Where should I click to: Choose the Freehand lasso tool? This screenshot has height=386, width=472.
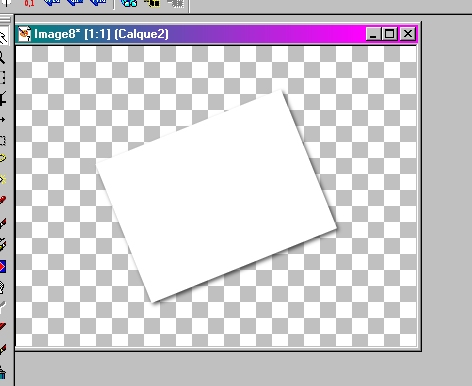point(3,158)
